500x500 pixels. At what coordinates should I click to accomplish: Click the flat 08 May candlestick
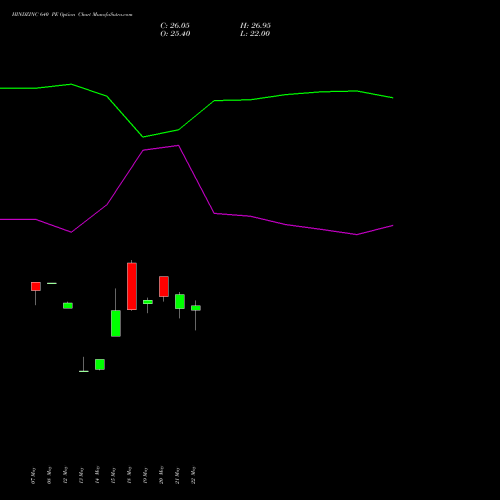52,283
